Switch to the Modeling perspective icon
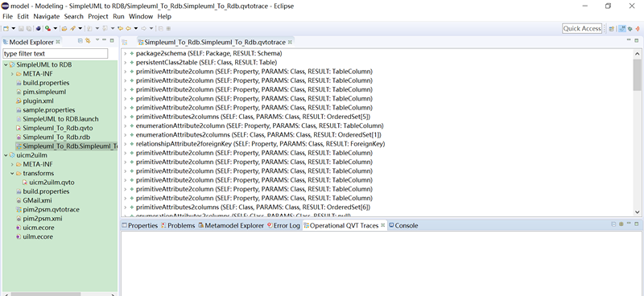Viewport: 644px width, 296px height. [x=622, y=28]
